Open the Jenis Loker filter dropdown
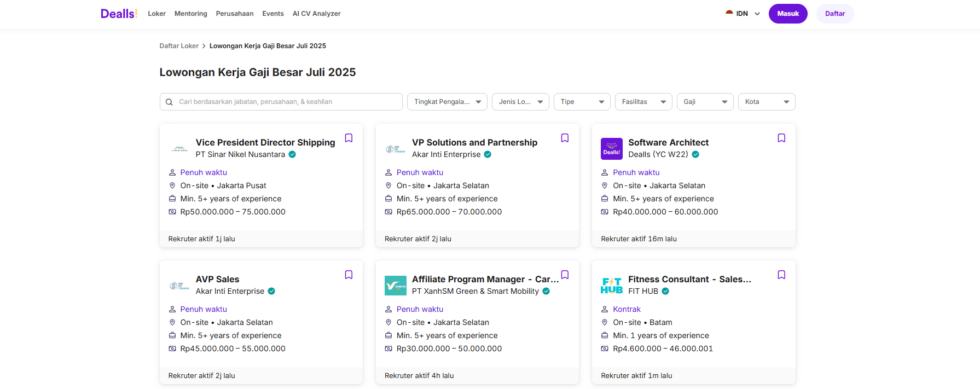Image resolution: width=980 pixels, height=389 pixels. point(520,102)
